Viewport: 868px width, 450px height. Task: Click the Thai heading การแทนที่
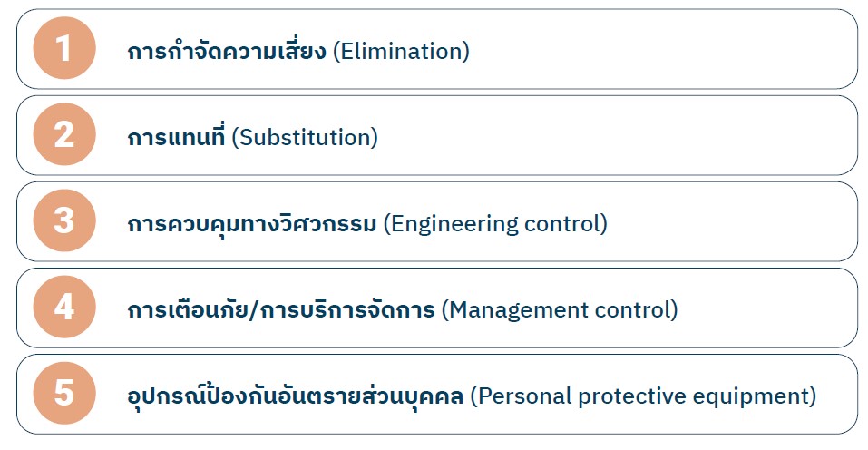[x=176, y=137]
